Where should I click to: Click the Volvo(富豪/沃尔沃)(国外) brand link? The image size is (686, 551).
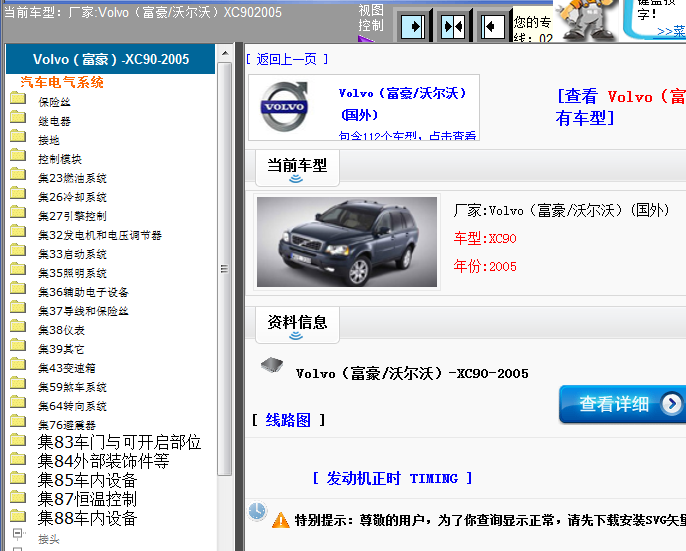[x=403, y=104]
